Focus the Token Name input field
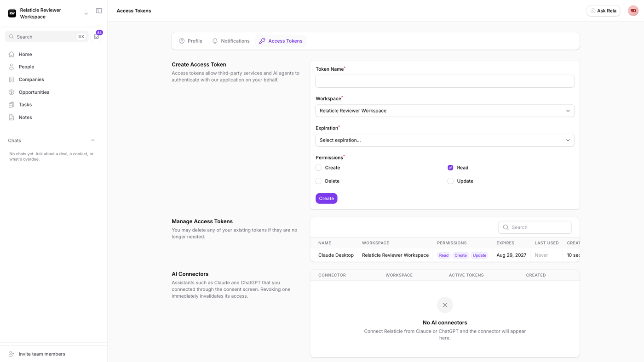The width and height of the screenshot is (644, 362). coord(445,81)
